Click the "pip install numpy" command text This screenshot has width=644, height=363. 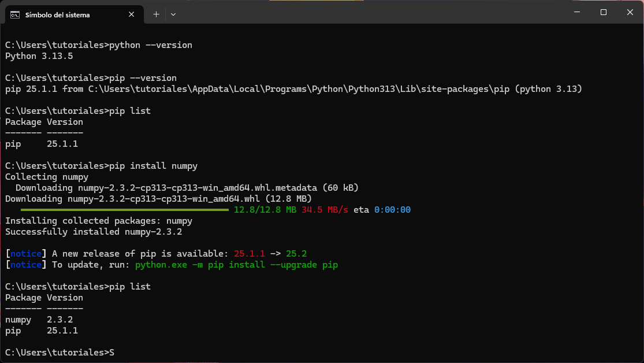pos(153,166)
